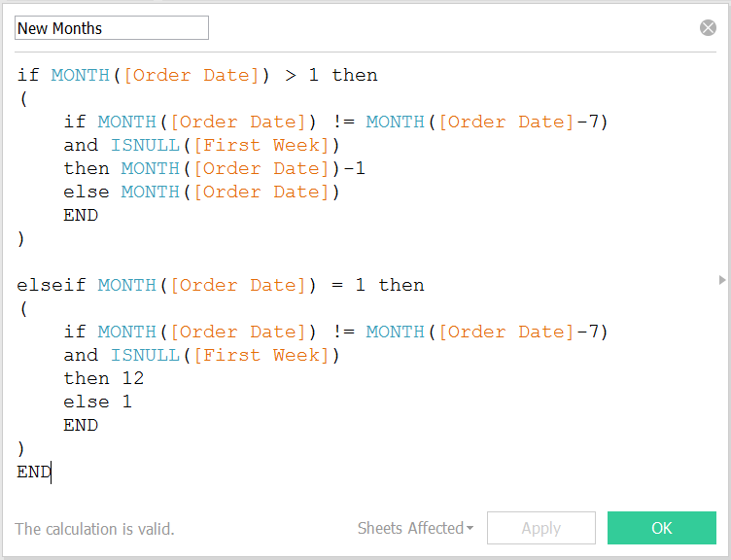The width and height of the screenshot is (731, 560).
Task: Click the 'then MONTH([Order Date])-1' line
Action: (x=214, y=168)
